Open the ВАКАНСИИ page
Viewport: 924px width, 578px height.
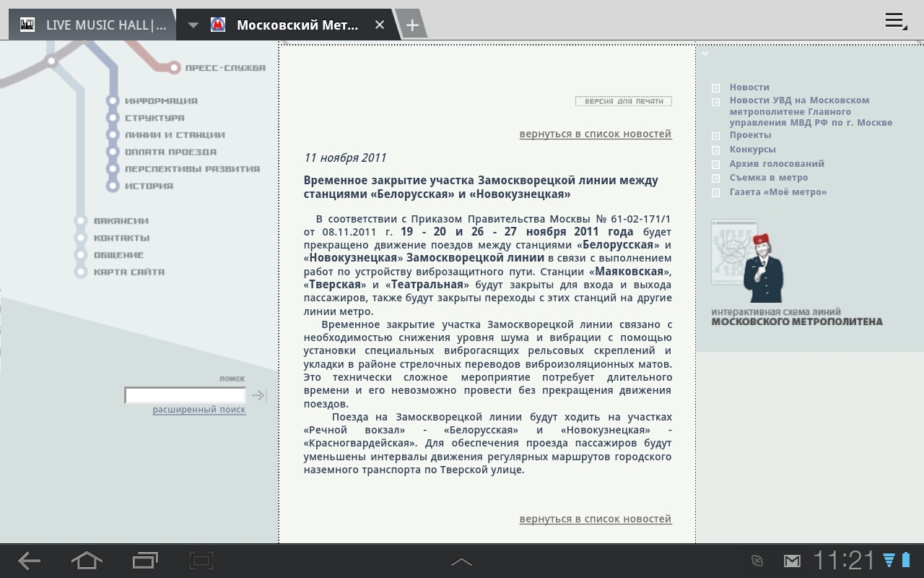(121, 221)
